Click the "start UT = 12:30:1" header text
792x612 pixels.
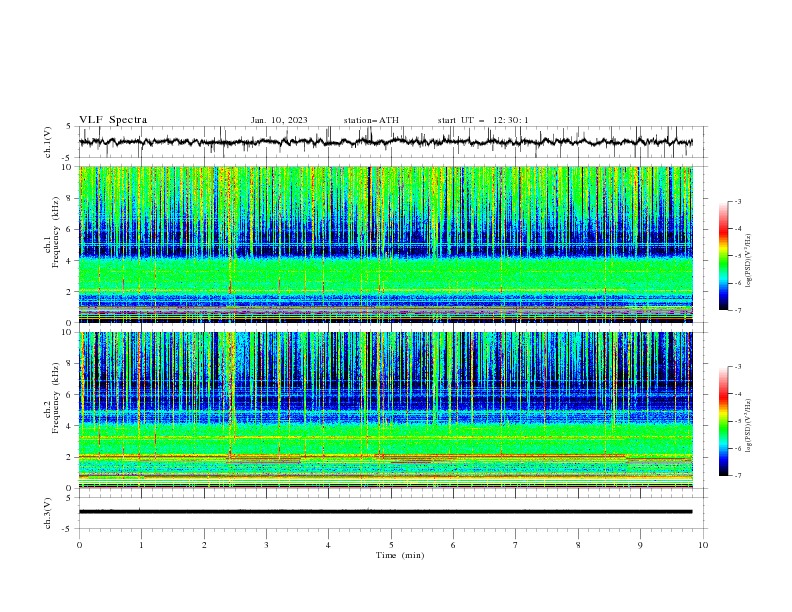pyautogui.click(x=483, y=120)
